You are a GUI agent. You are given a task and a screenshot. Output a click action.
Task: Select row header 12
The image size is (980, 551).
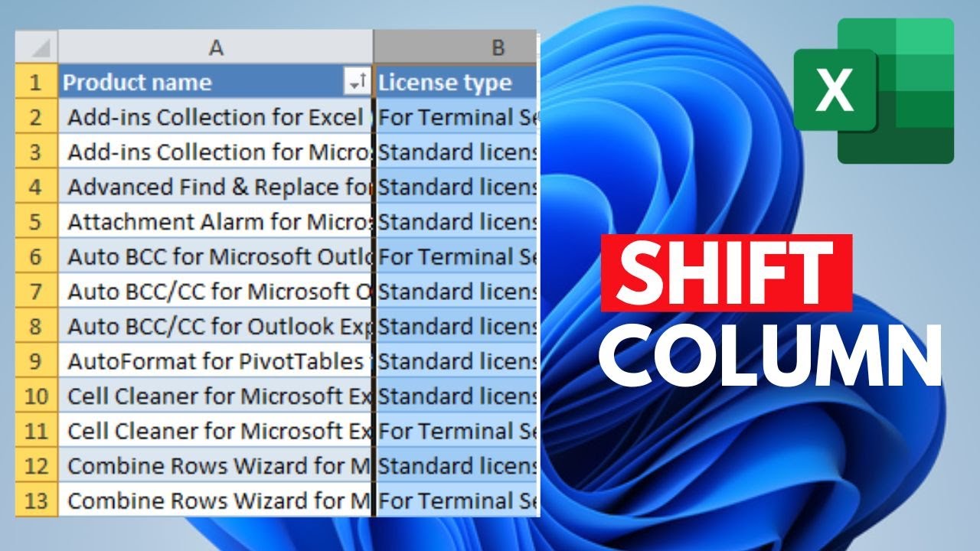click(x=37, y=465)
